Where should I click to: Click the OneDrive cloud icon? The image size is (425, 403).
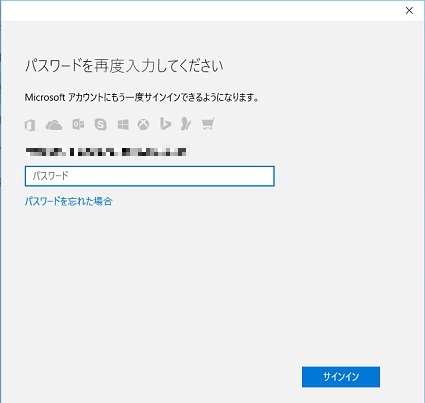tap(54, 125)
